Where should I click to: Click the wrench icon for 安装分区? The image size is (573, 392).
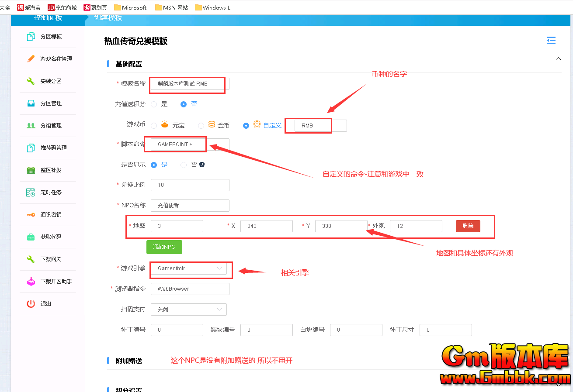[x=31, y=81]
